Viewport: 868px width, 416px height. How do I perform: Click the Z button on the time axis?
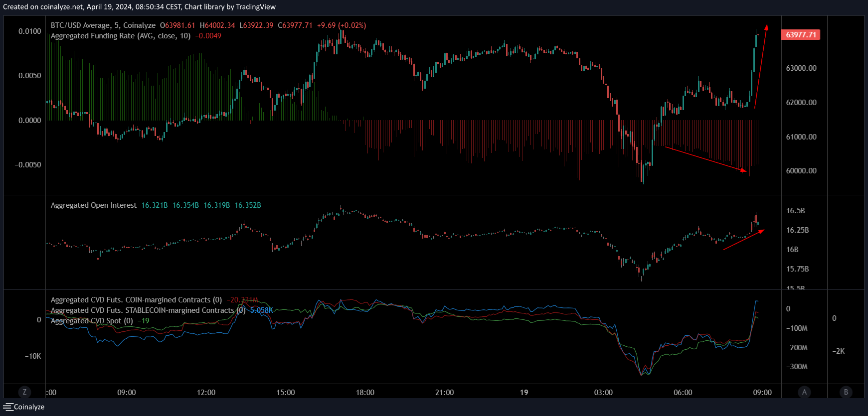click(24, 392)
